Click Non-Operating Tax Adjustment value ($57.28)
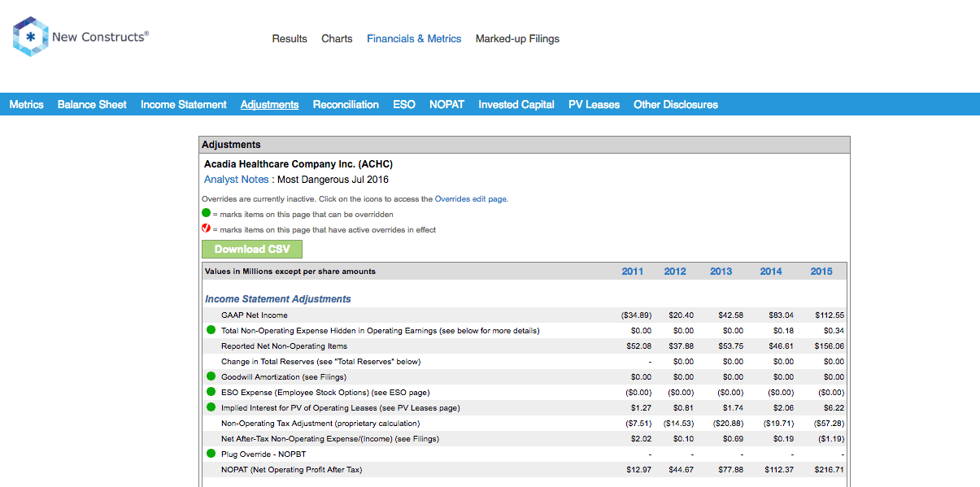This screenshot has height=487, width=980. 829,423
